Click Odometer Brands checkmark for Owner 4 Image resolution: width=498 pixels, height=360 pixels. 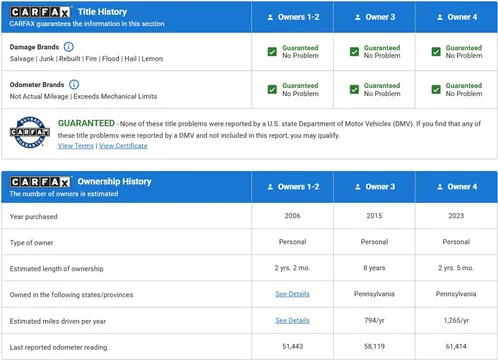[x=436, y=89]
